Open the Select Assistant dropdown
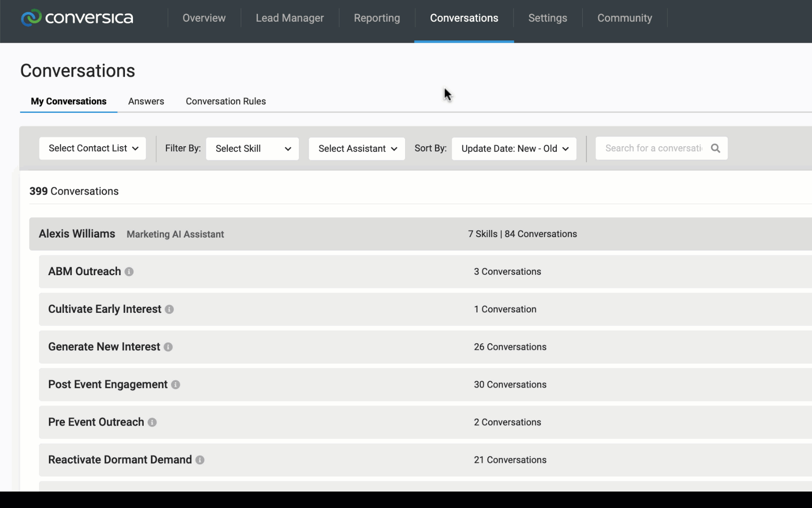This screenshot has width=812, height=508. (357, 149)
